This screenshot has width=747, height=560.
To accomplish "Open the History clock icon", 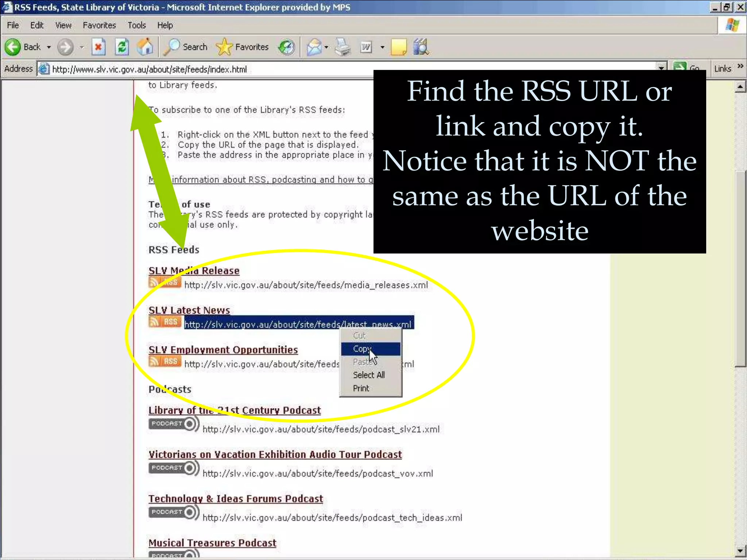I will [286, 47].
